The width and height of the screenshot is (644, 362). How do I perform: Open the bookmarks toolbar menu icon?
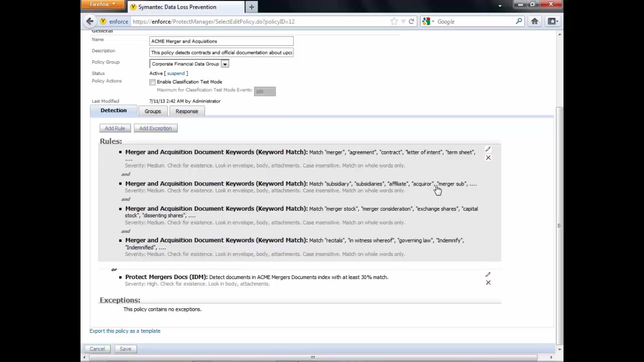tap(552, 21)
